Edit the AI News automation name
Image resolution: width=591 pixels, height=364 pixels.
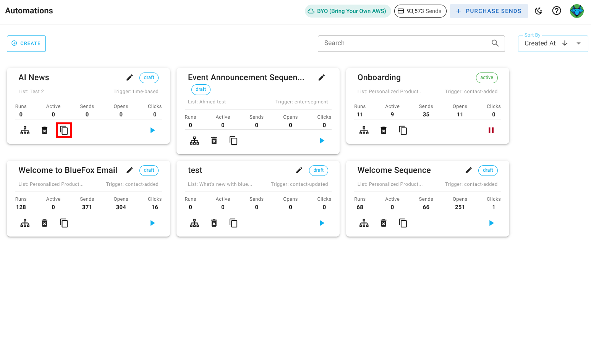pos(130,77)
